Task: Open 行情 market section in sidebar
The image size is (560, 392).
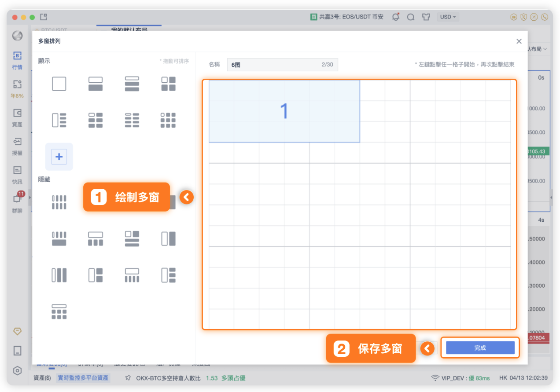Action: (x=17, y=61)
